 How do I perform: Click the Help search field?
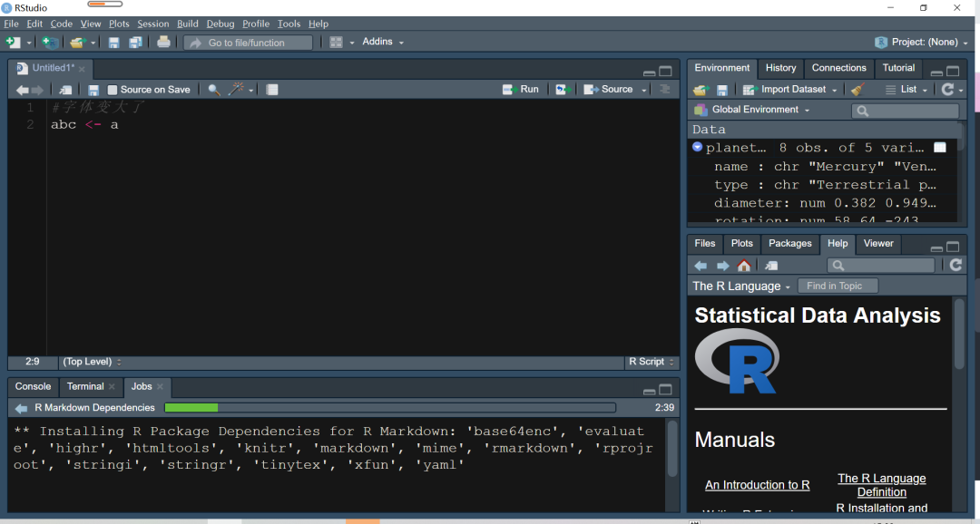point(880,266)
